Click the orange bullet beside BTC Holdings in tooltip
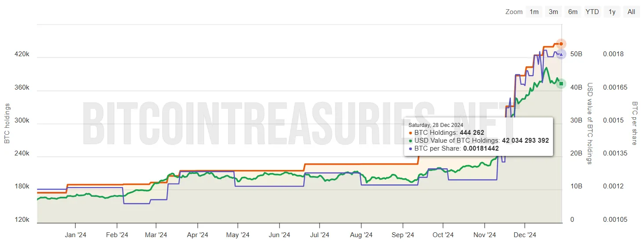Viewport: 644px width, 249px height. pos(411,133)
